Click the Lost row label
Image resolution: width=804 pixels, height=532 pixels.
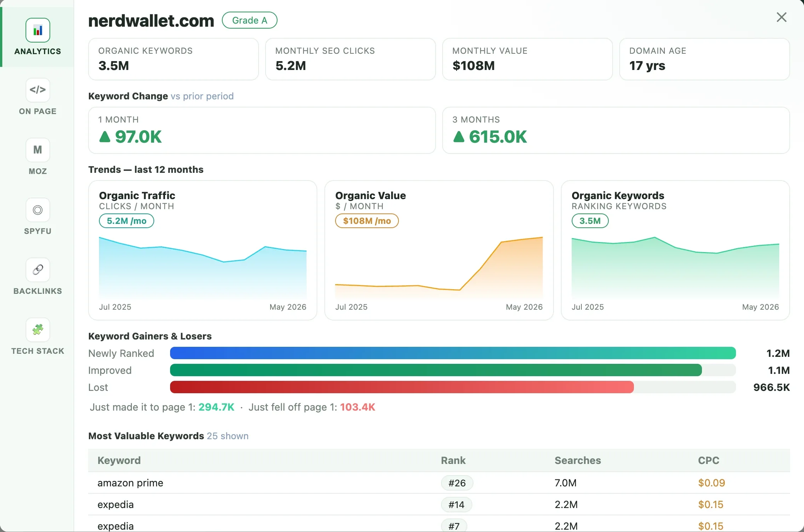pyautogui.click(x=98, y=387)
